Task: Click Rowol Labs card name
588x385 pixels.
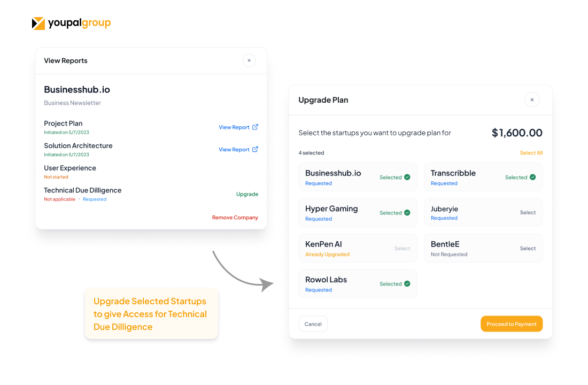Action: (326, 280)
